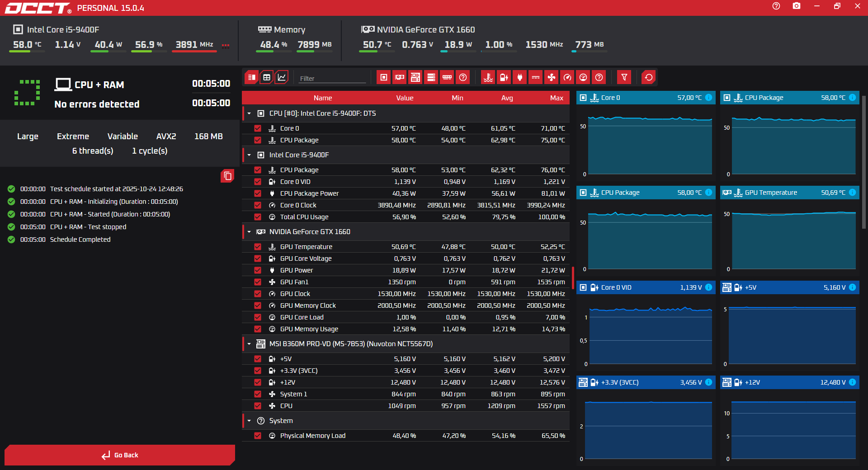Open the CPU overflow dots menu

(226, 45)
